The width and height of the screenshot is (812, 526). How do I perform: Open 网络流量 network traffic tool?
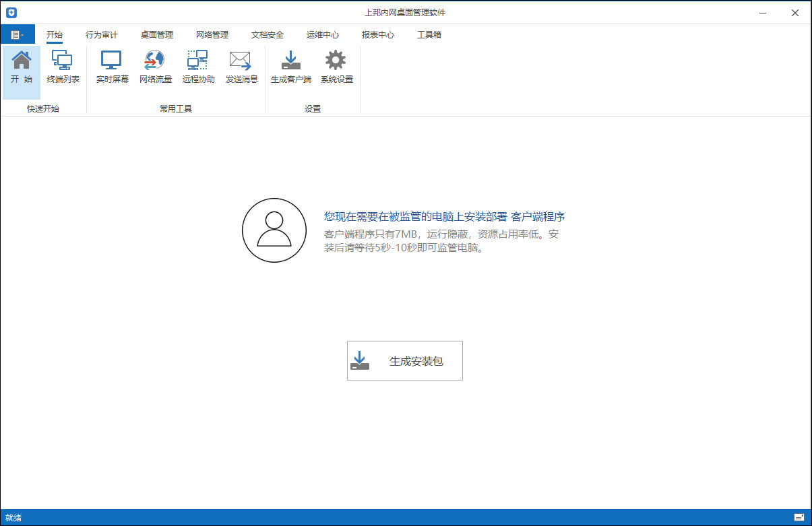pyautogui.click(x=155, y=67)
